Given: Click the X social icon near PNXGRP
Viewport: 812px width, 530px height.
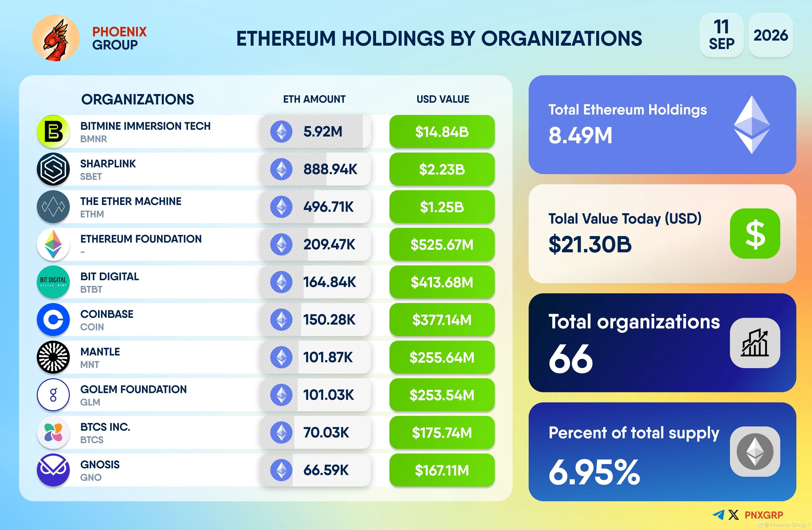Looking at the screenshot, I should 734,515.
